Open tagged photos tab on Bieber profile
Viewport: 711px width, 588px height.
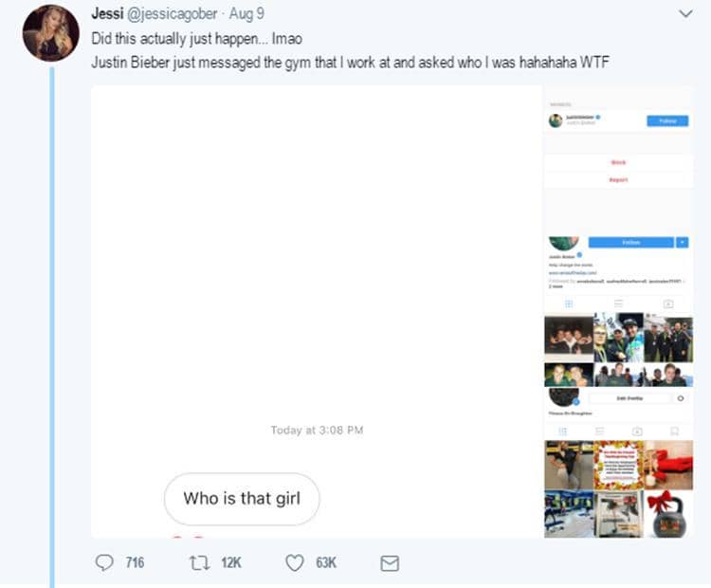click(667, 303)
